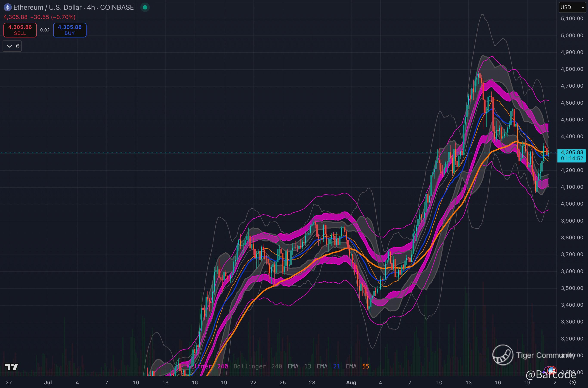Click the 4h interval in the chart title
588x388 pixels.
coord(91,7)
